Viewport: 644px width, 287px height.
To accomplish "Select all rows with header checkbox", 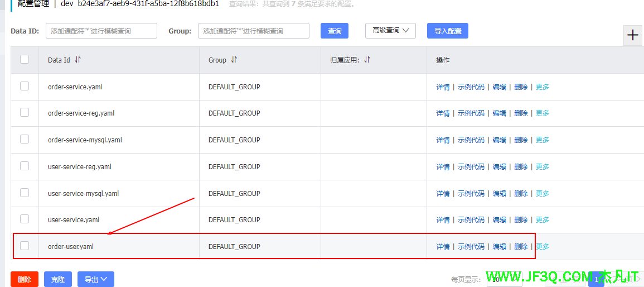I will point(25,59).
